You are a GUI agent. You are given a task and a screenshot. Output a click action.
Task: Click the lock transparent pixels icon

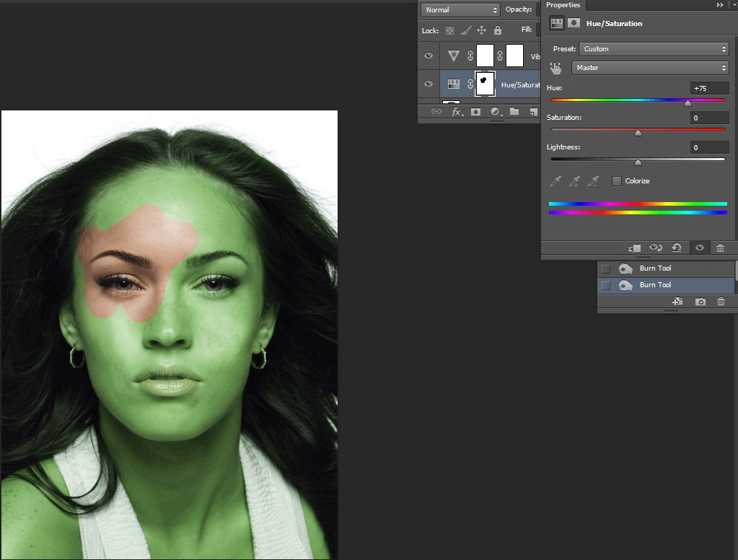coord(449,30)
